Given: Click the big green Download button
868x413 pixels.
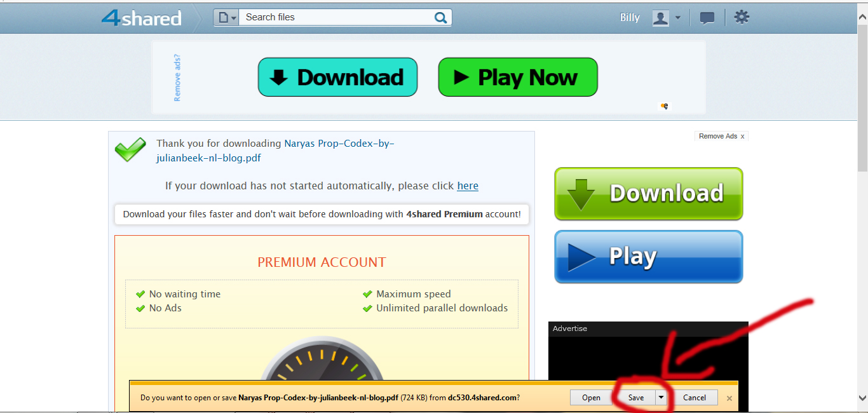Looking at the screenshot, I should 648,194.
